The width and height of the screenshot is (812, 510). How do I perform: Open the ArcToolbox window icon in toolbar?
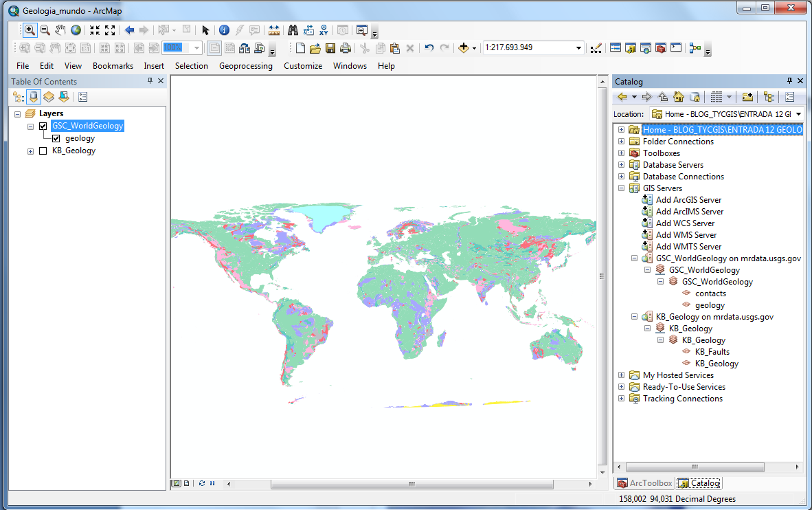click(661, 48)
